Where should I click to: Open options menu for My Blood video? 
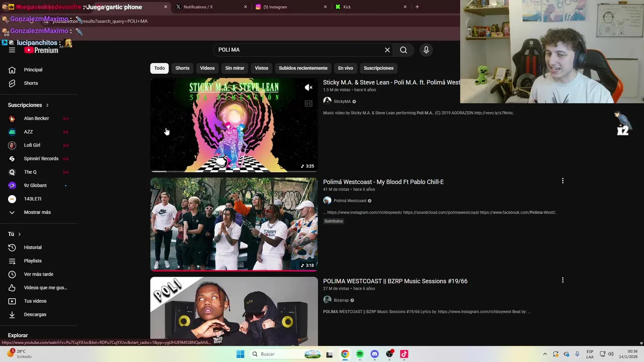pyautogui.click(x=562, y=180)
